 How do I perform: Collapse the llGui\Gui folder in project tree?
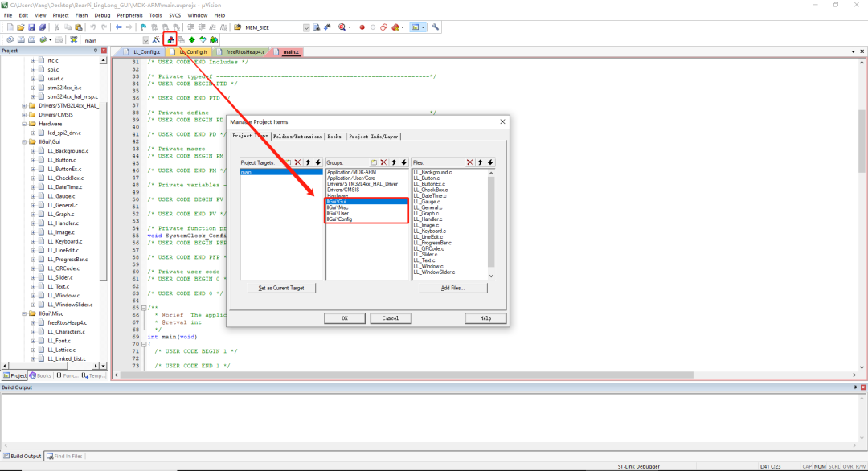click(x=23, y=141)
